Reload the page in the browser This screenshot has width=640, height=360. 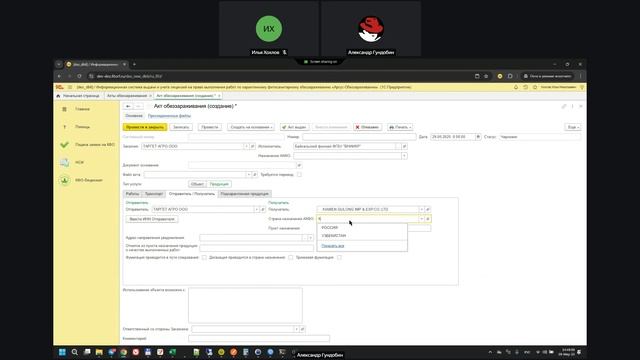click(79, 76)
